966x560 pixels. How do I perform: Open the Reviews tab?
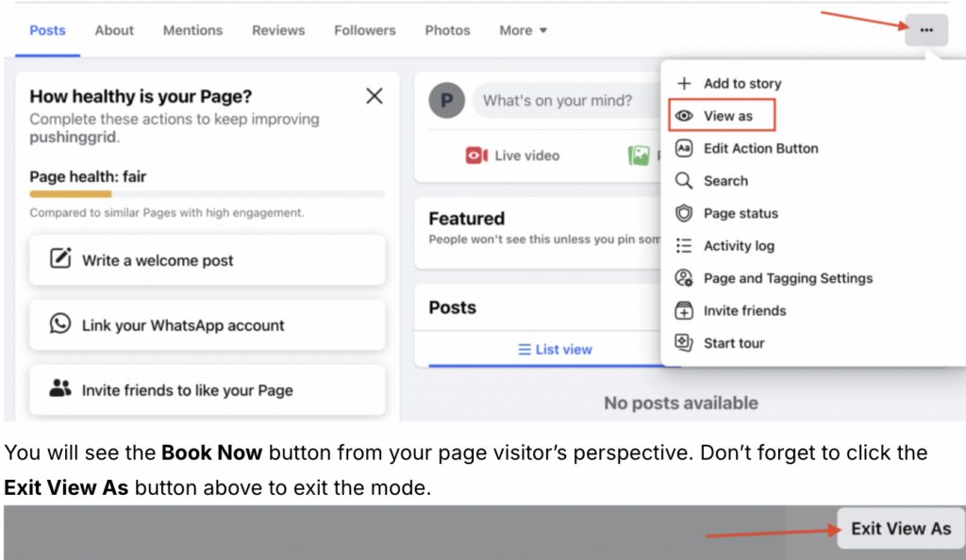pos(278,30)
